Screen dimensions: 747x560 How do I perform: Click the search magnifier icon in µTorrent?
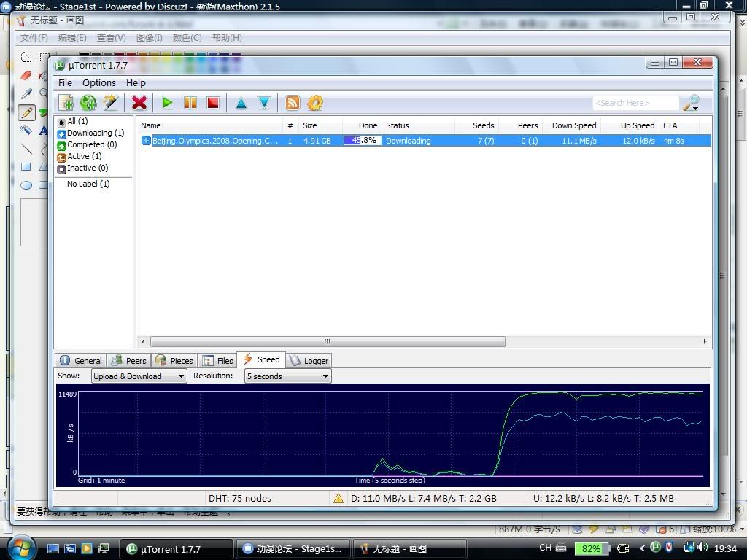pos(692,103)
